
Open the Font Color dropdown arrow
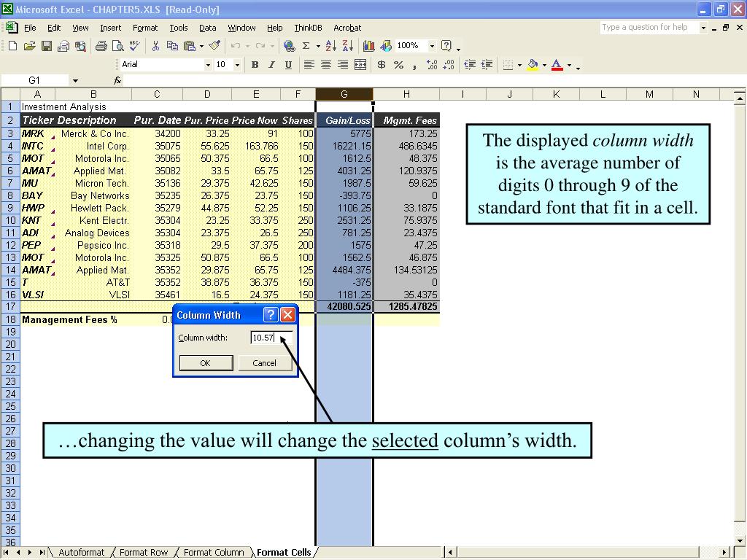569,65
